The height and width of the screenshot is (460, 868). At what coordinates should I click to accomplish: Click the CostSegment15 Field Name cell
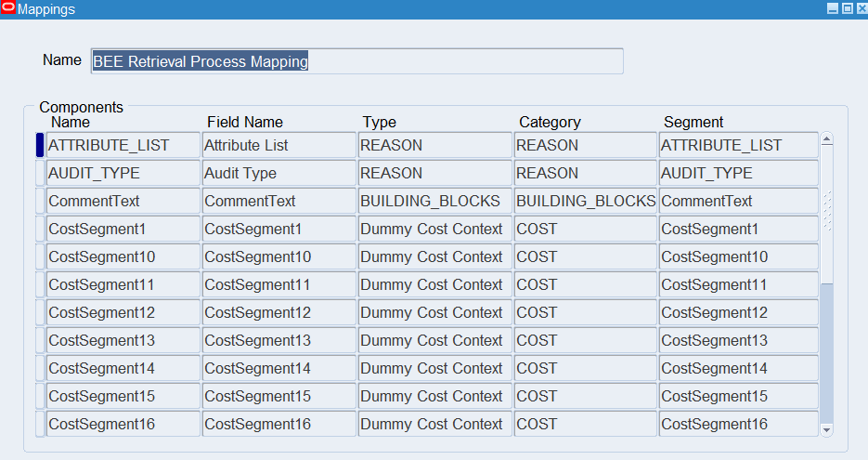click(x=279, y=396)
